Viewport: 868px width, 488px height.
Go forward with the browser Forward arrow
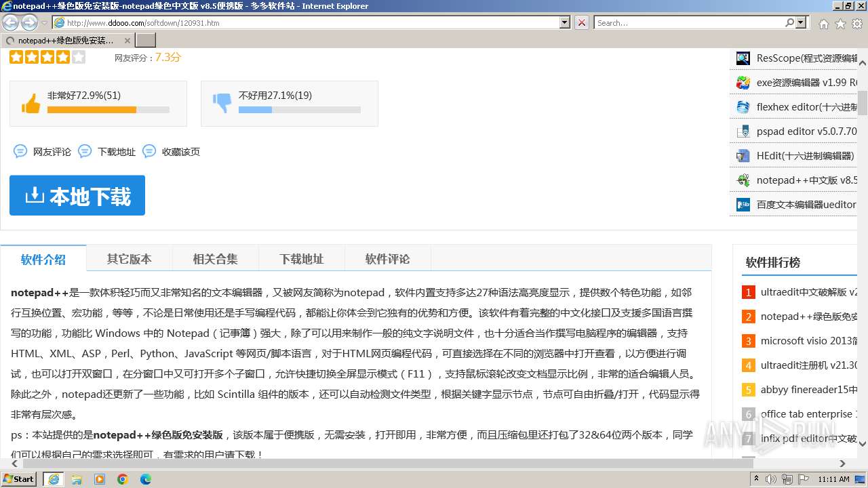(29, 22)
